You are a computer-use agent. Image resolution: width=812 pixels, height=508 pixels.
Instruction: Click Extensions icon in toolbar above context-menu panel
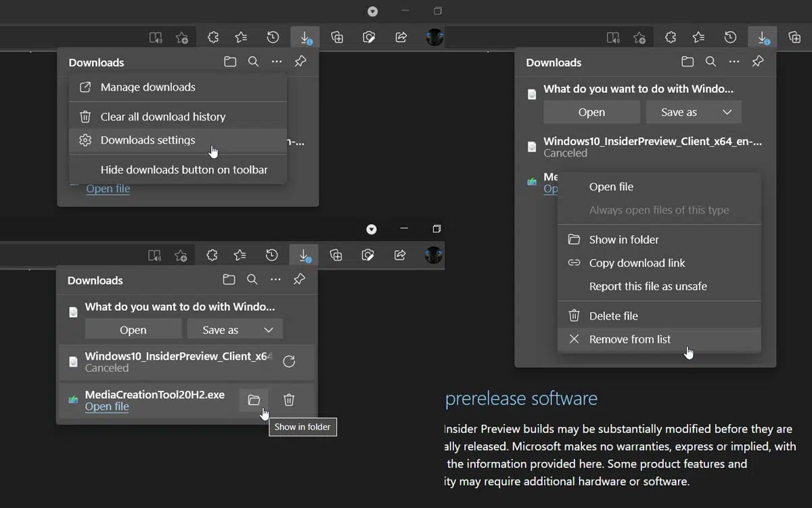click(x=671, y=37)
